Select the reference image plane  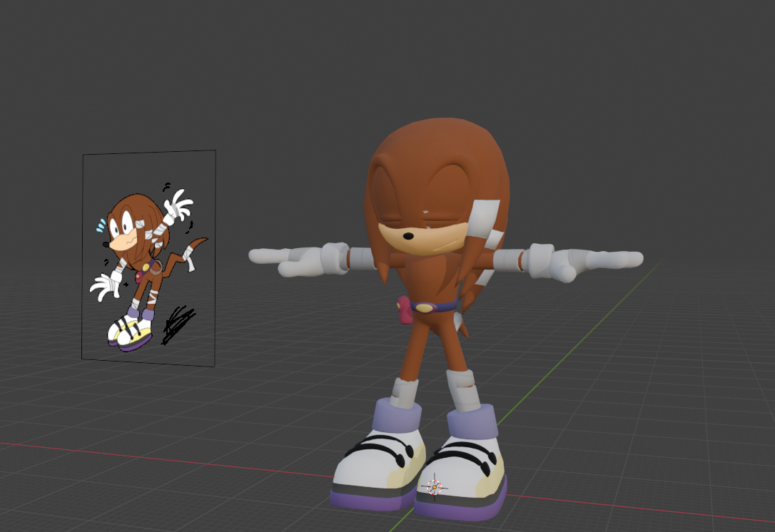148,258
